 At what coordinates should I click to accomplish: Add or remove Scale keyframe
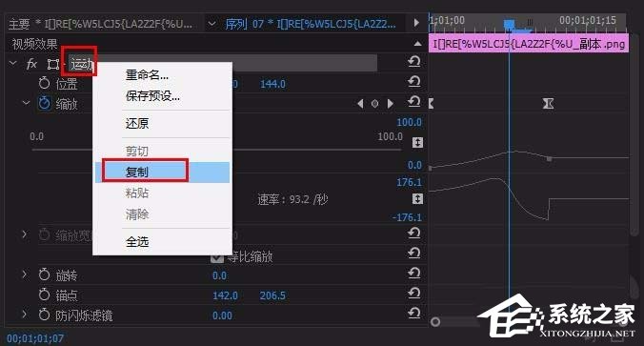[374, 104]
